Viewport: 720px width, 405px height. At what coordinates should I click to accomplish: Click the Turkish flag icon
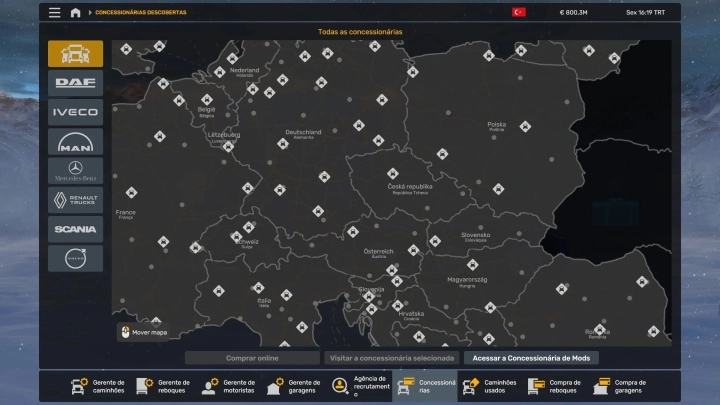519,12
